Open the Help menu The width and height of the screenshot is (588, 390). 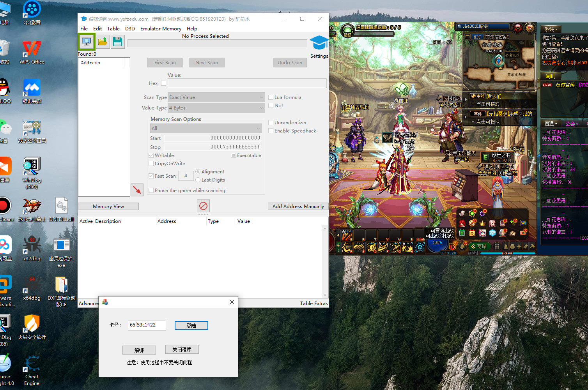[192, 29]
